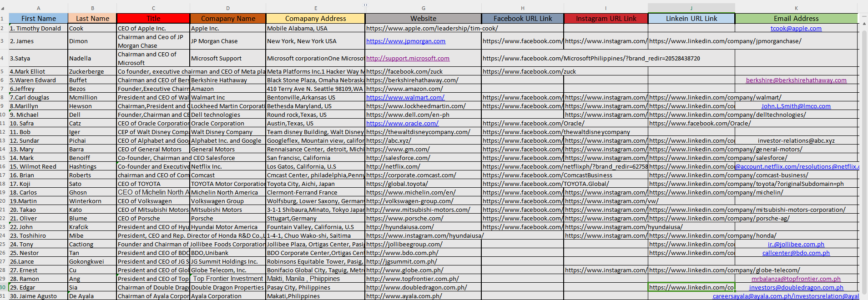This screenshot has width=868, height=300.
Task: Select the 'De Ayala' last name cell
Action: point(92,296)
